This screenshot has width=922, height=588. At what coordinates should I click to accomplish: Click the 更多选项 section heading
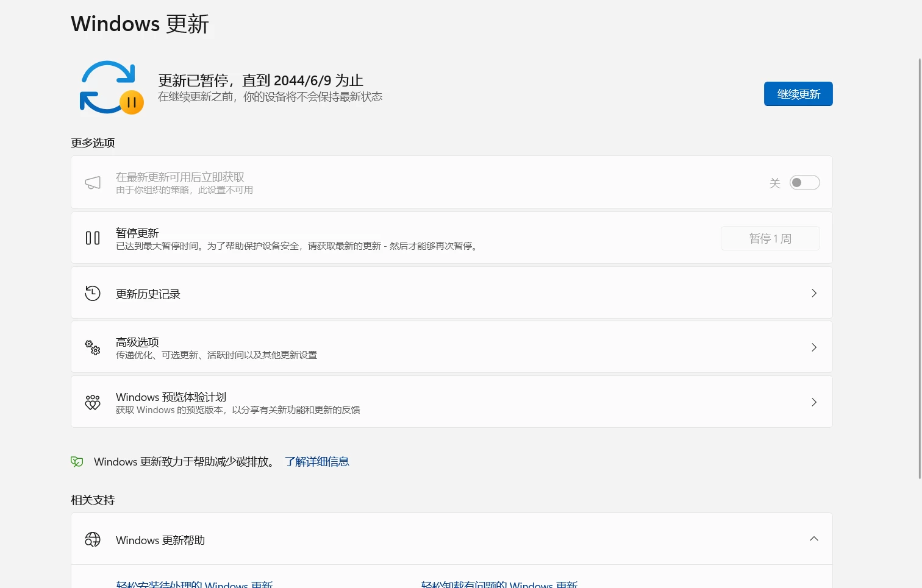tap(93, 143)
